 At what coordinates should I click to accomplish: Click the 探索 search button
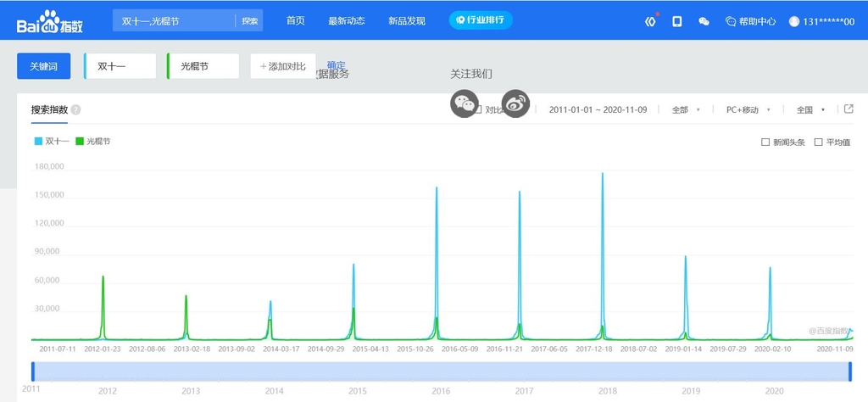pos(250,21)
